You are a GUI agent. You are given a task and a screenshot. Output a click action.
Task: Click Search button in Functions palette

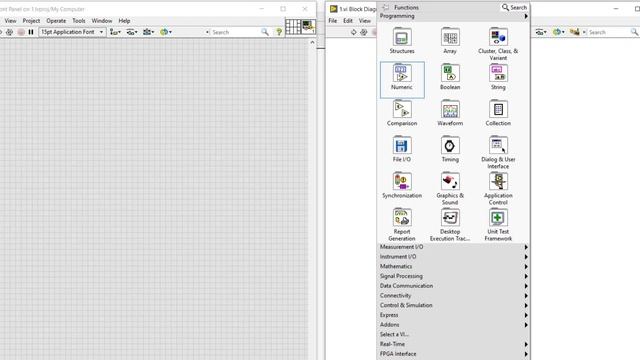point(514,7)
